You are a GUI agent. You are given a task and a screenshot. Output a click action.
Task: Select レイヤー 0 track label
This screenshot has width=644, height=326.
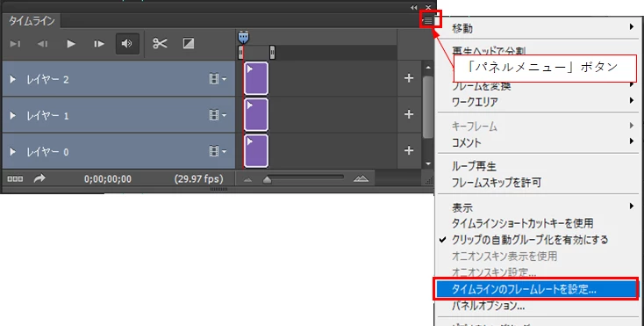point(47,152)
